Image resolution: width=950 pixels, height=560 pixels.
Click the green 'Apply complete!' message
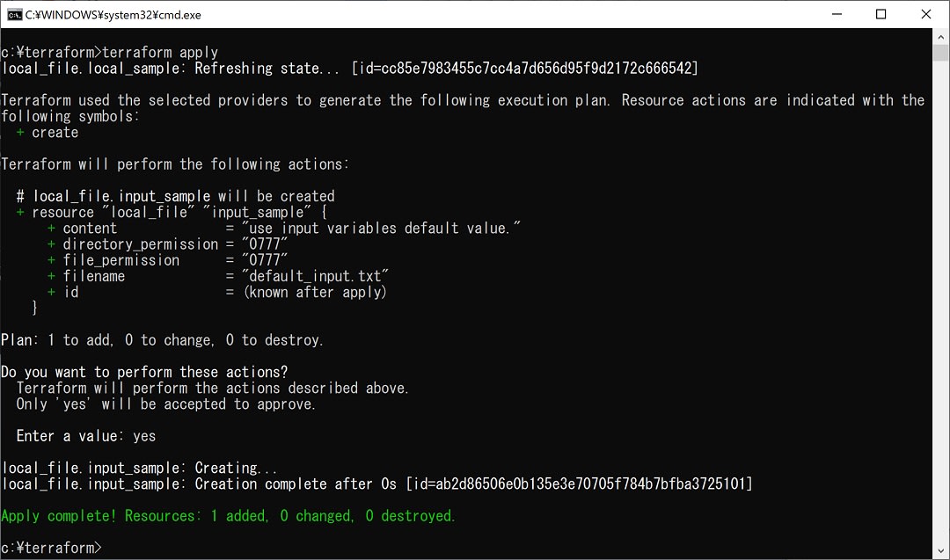(228, 516)
